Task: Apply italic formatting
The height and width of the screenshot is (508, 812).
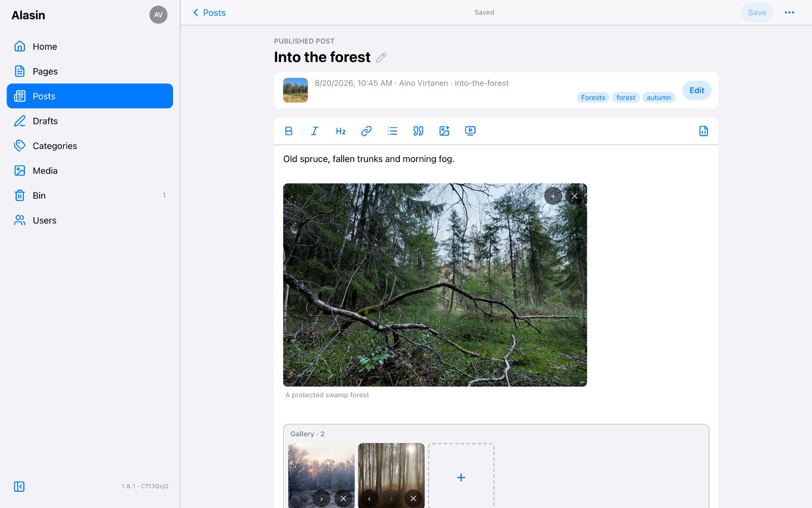Action: [315, 131]
